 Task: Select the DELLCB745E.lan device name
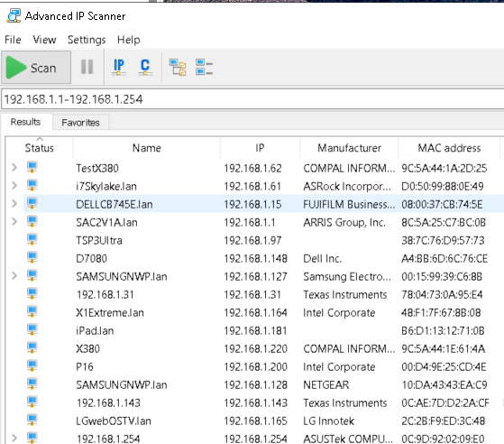(x=115, y=204)
